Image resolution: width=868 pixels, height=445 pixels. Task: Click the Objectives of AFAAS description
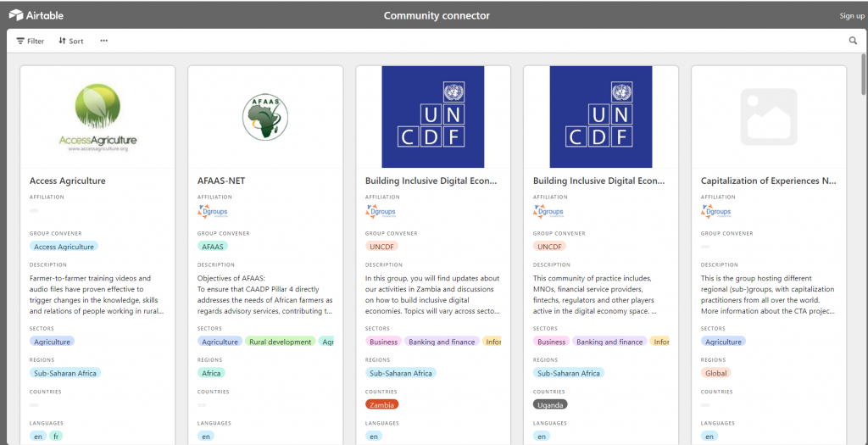[x=265, y=294]
